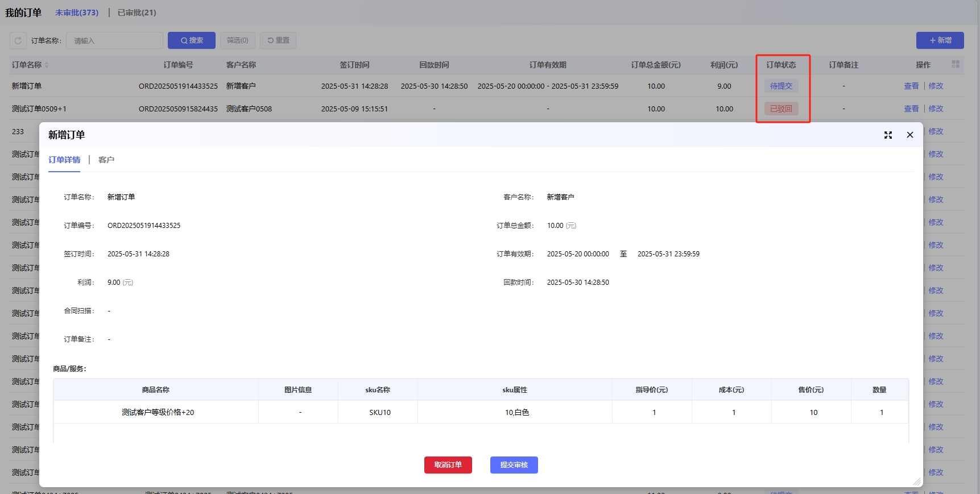Click the refresh icon beside order name
The height and width of the screenshot is (494, 980).
click(18, 40)
